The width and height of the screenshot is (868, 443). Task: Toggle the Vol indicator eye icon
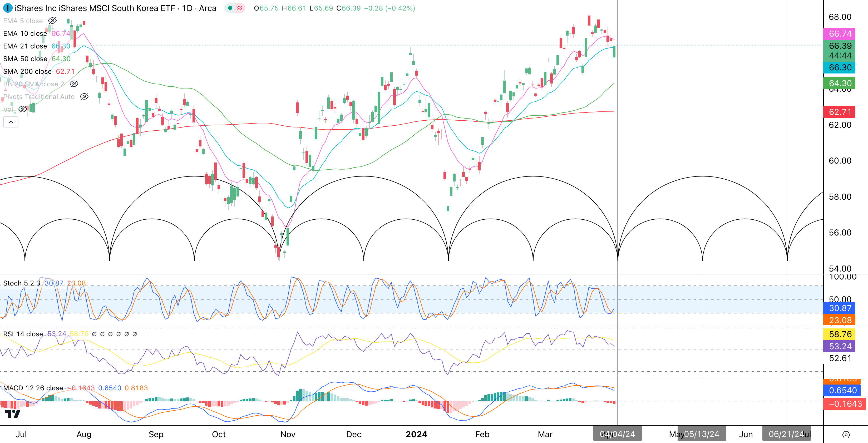pos(23,109)
